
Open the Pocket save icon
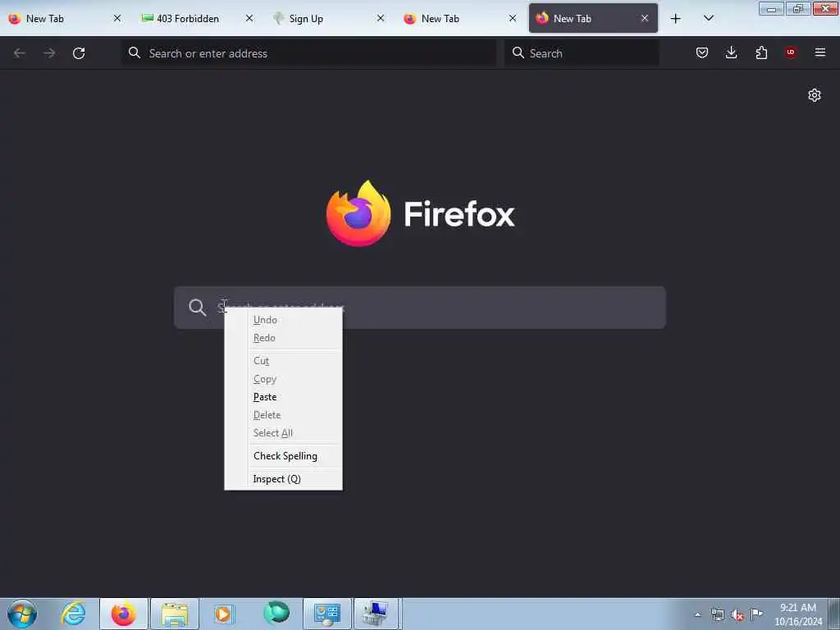click(x=702, y=52)
